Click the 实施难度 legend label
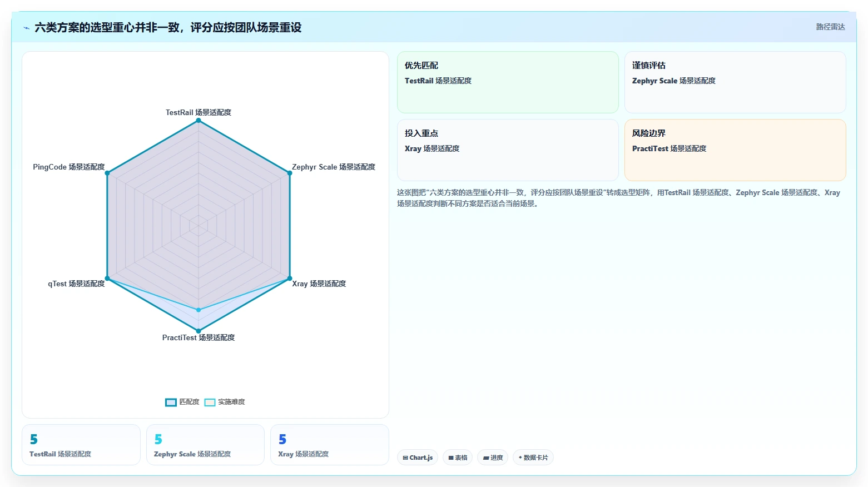 pyautogui.click(x=231, y=402)
